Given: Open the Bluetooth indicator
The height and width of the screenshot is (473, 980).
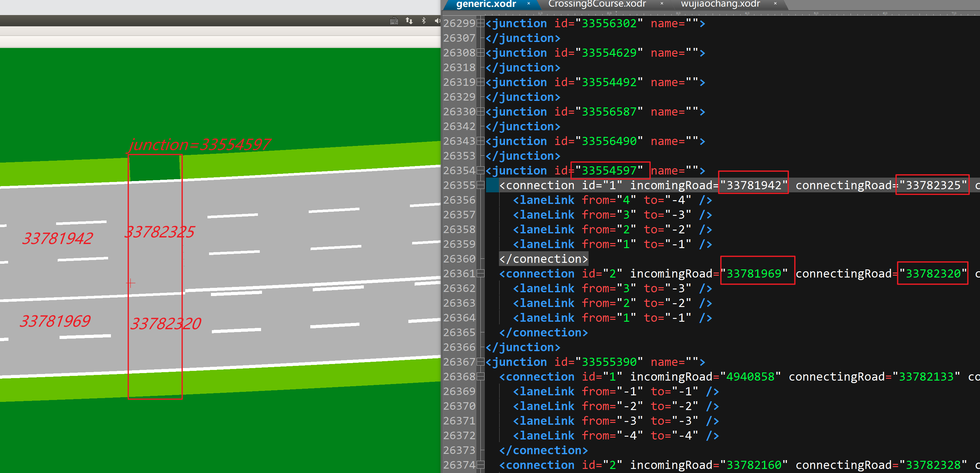Looking at the screenshot, I should pos(423,21).
